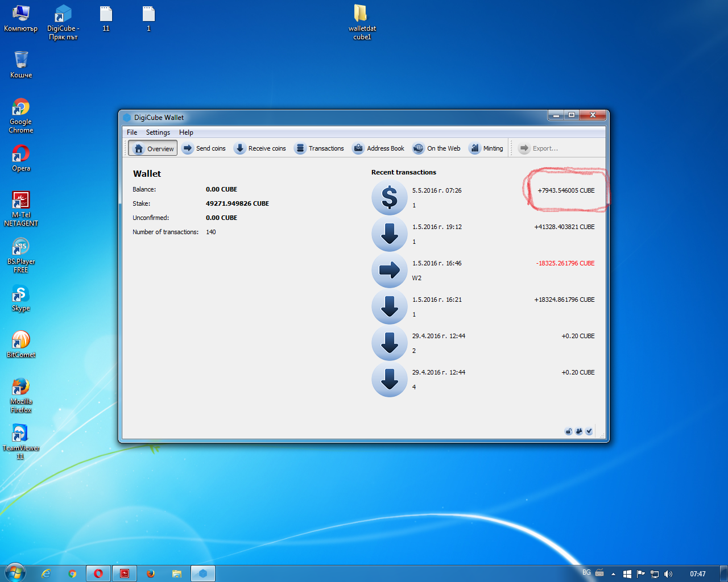Click the down-arrow icon of transaction labeled 4

[390, 379]
